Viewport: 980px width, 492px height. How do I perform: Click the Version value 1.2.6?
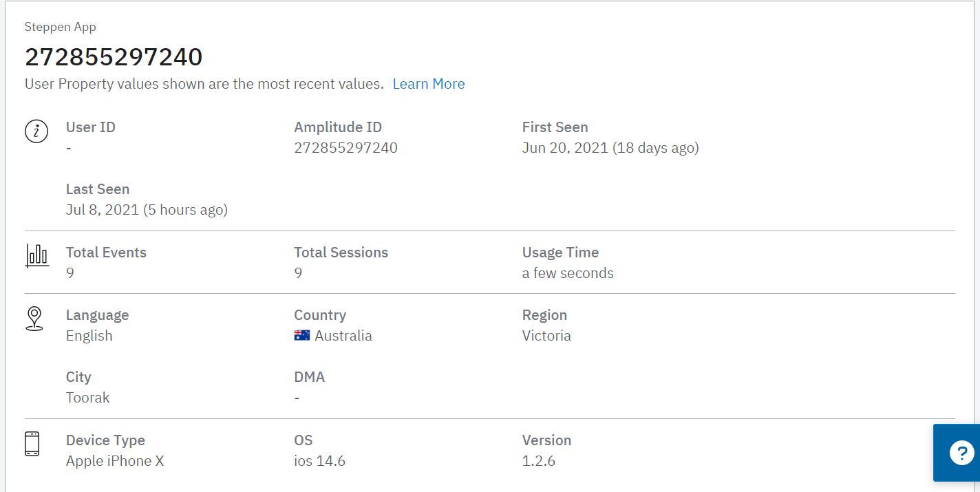point(539,461)
